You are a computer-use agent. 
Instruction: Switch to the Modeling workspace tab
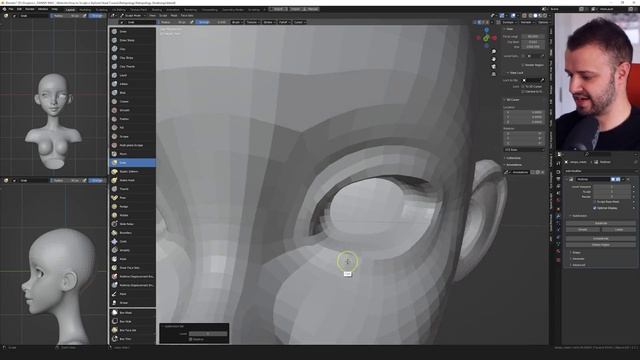click(x=85, y=9)
